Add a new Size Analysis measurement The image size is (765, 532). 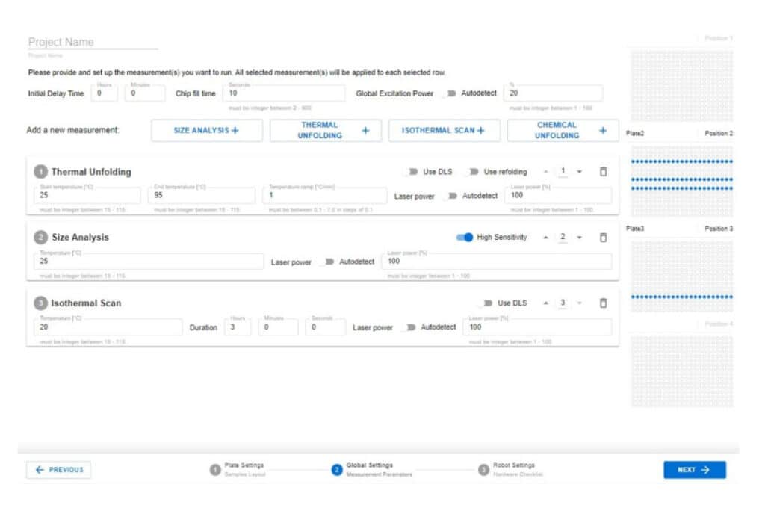(x=207, y=131)
